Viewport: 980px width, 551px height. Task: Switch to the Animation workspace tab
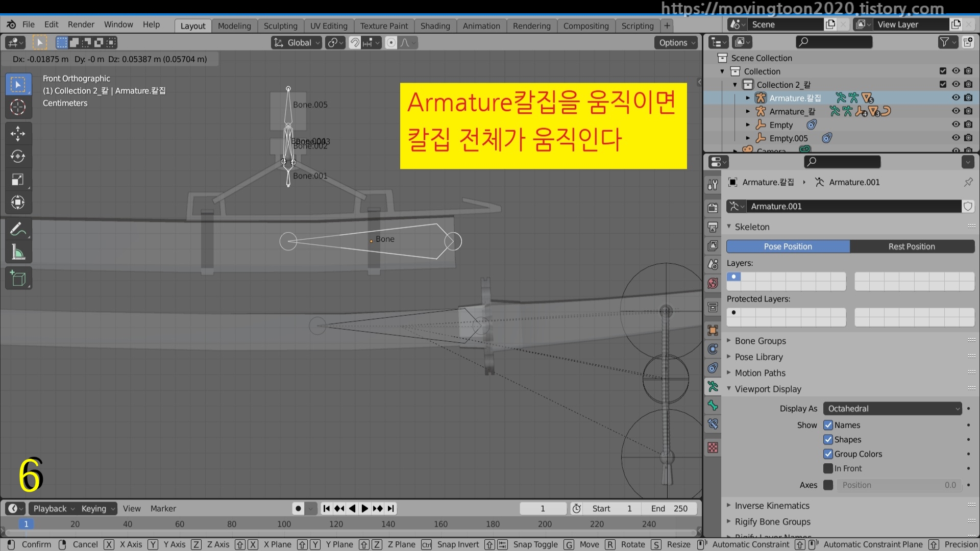point(481,26)
